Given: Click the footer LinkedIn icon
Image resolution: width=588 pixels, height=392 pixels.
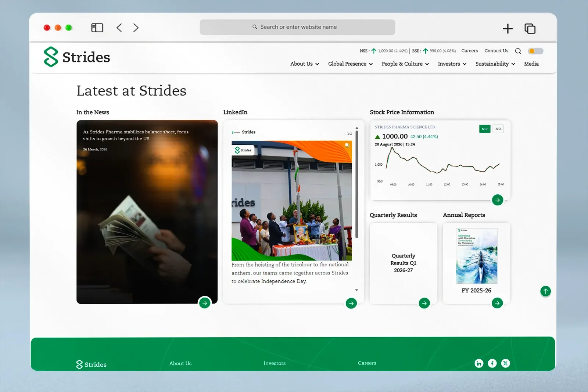Looking at the screenshot, I should pos(479,363).
